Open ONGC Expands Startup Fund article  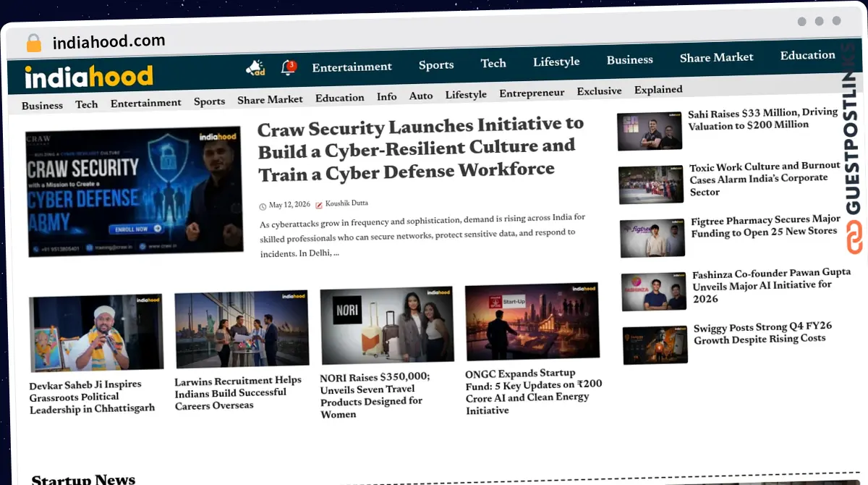click(x=534, y=392)
